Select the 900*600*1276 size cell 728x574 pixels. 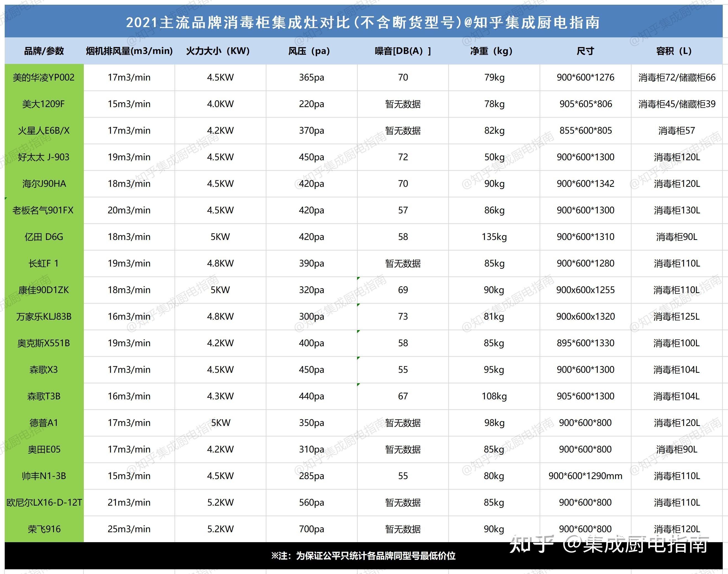pyautogui.click(x=586, y=77)
